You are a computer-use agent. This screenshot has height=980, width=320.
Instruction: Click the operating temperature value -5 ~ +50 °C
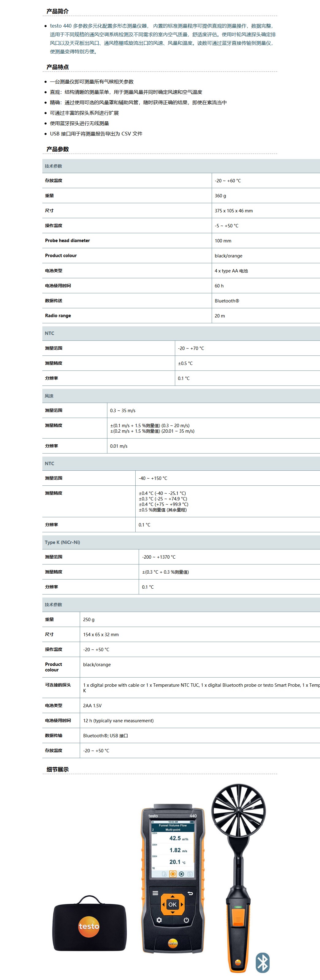tap(227, 226)
